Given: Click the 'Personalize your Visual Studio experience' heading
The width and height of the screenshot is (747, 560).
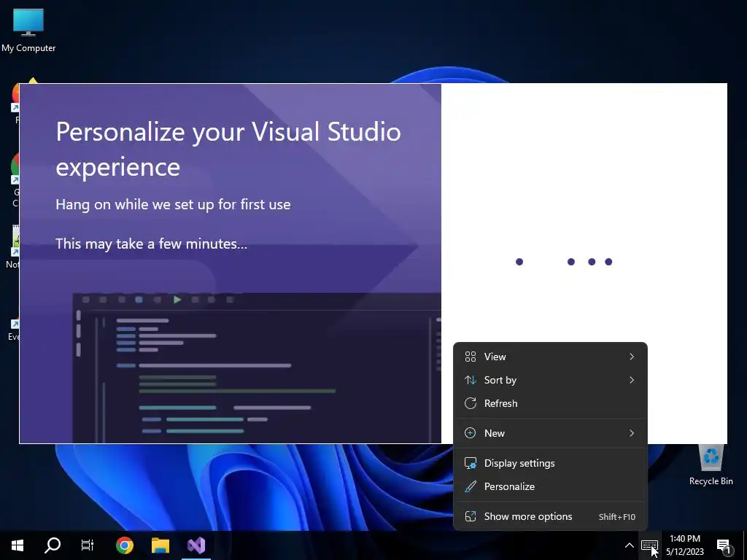Looking at the screenshot, I should pyautogui.click(x=228, y=149).
